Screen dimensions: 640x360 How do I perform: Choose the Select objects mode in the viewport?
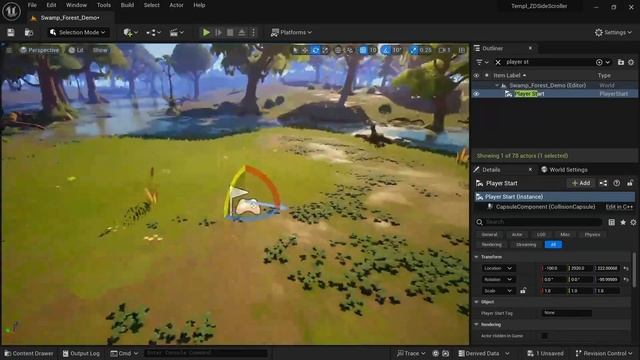point(295,50)
